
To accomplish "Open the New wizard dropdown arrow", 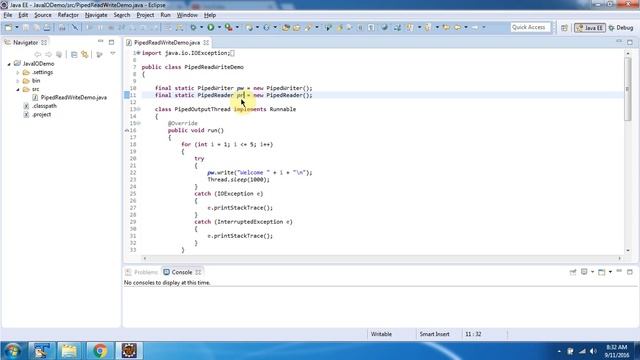I will tap(17, 27).
